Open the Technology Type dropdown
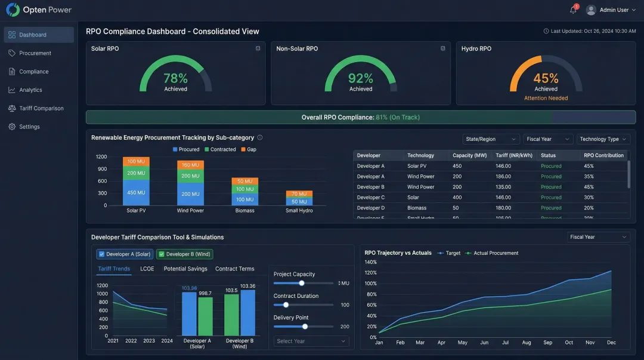This screenshot has height=360, width=644. (x=603, y=139)
